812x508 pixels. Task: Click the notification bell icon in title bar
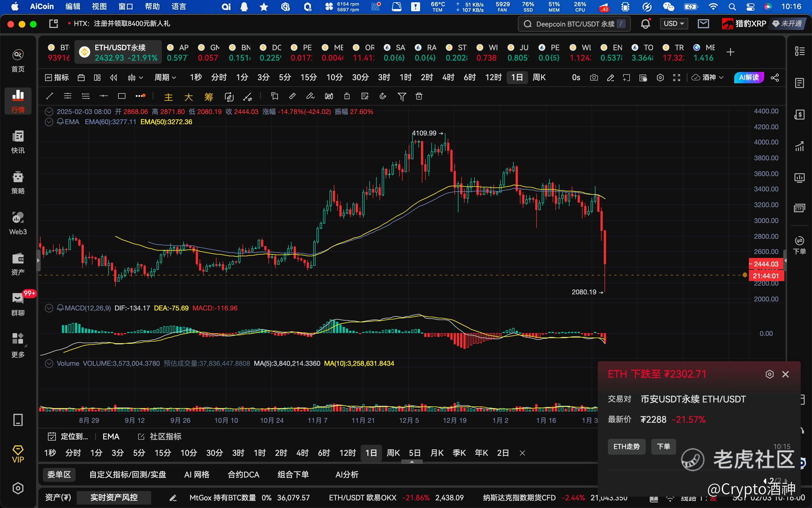[645, 24]
